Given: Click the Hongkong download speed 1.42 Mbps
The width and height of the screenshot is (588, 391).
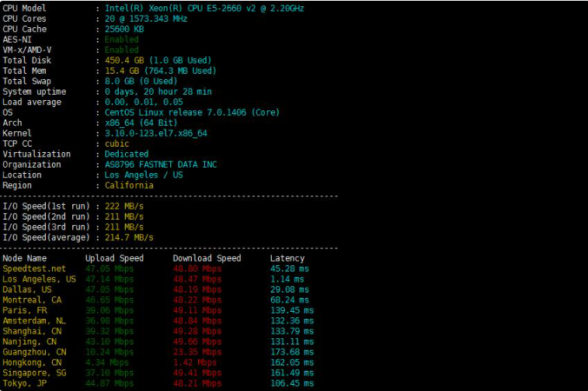Looking at the screenshot, I should click(194, 362).
